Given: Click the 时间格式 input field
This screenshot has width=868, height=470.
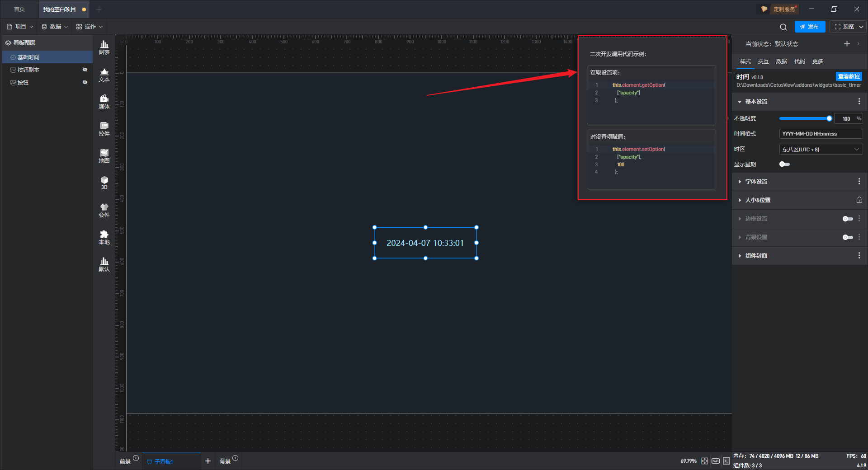Looking at the screenshot, I should click(821, 134).
